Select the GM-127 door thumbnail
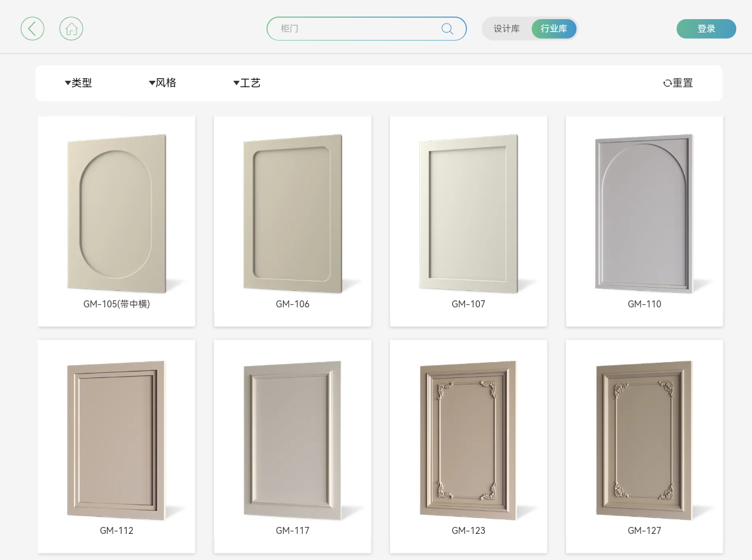The width and height of the screenshot is (752, 560). click(x=644, y=440)
